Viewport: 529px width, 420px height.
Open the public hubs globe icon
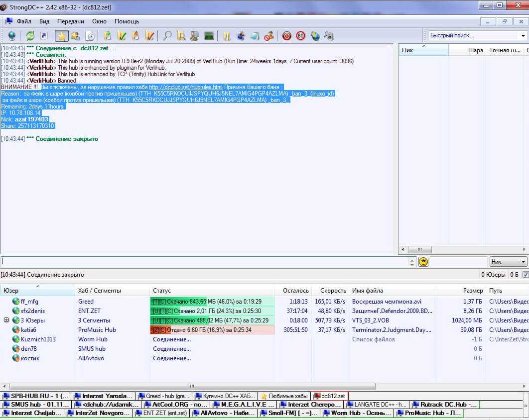pyautogui.click(x=12, y=36)
